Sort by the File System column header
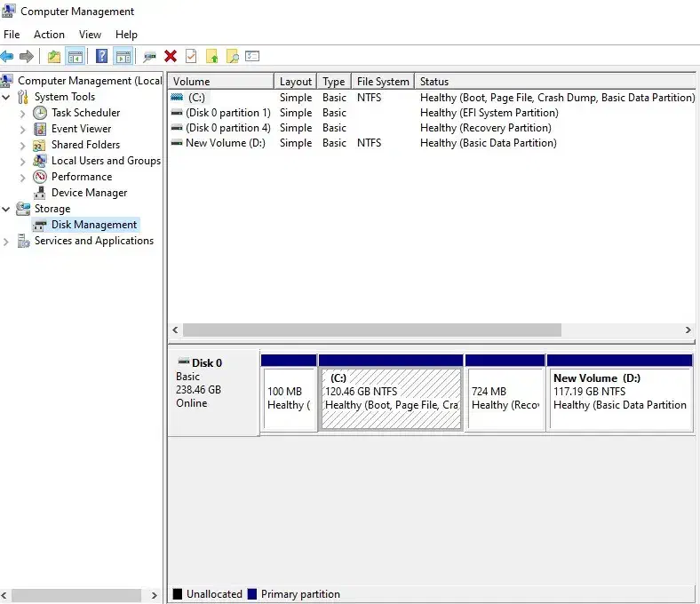Viewport: 700px width, 604px height. tap(383, 82)
